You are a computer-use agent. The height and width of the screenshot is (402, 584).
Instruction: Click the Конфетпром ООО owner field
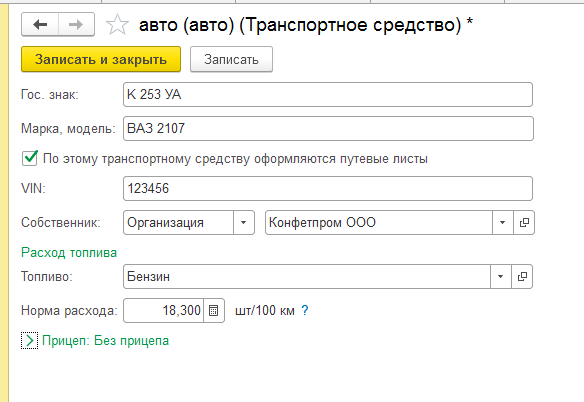point(379,222)
